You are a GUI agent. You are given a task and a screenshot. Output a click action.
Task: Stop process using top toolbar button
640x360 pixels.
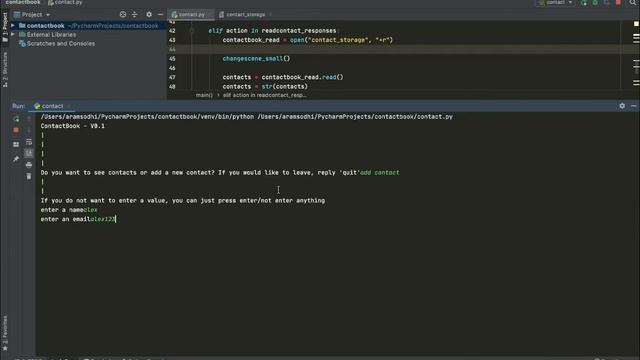pyautogui.click(x=618, y=2)
